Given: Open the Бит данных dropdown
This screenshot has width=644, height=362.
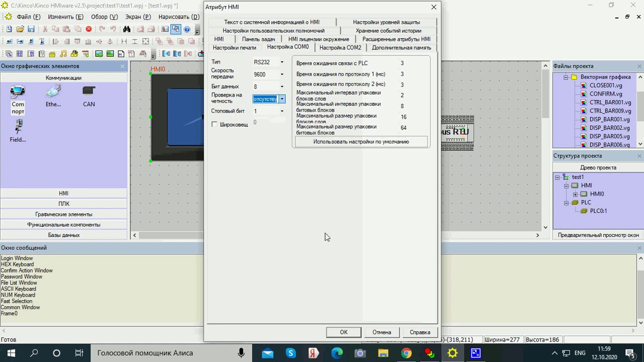Looking at the screenshot, I should (282, 86).
